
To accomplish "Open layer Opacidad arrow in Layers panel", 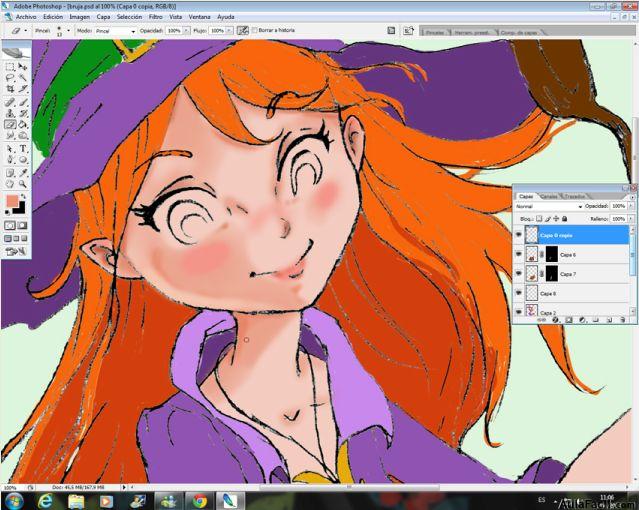I will click(x=631, y=206).
